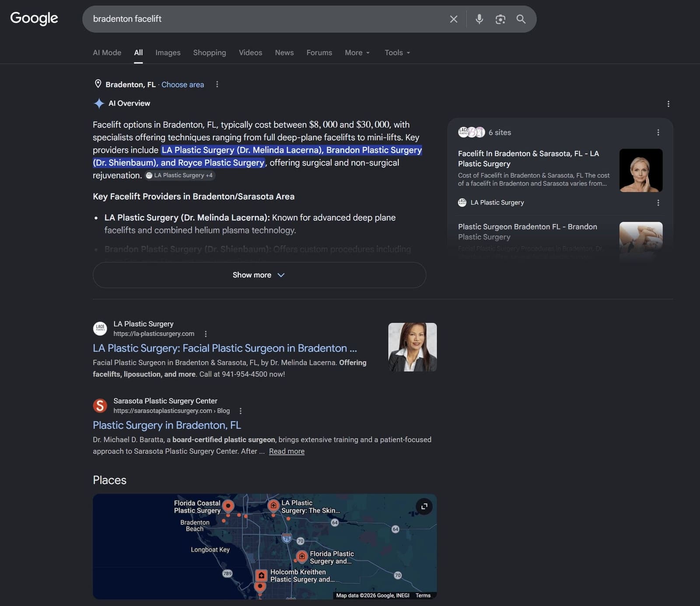Select LA Plastic Surgery map pin

273,506
